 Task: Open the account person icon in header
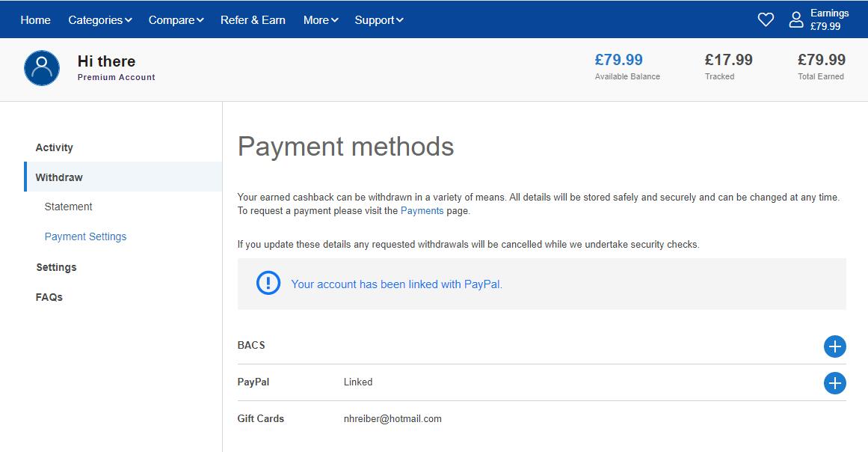coord(796,20)
